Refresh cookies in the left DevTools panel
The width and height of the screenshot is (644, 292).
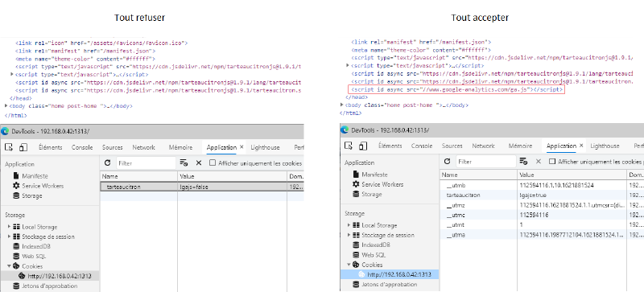[108, 163]
